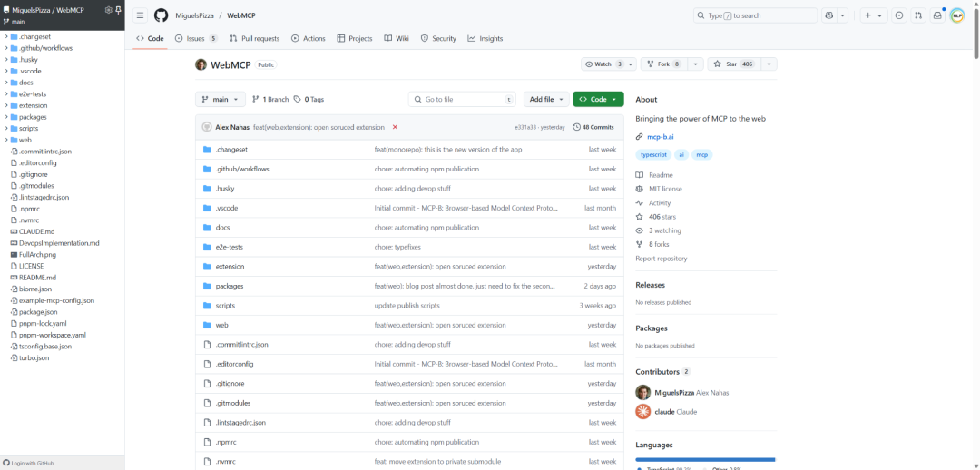Screen dimensions: 980x470
Task: Fork the repository button
Action: click(663, 64)
